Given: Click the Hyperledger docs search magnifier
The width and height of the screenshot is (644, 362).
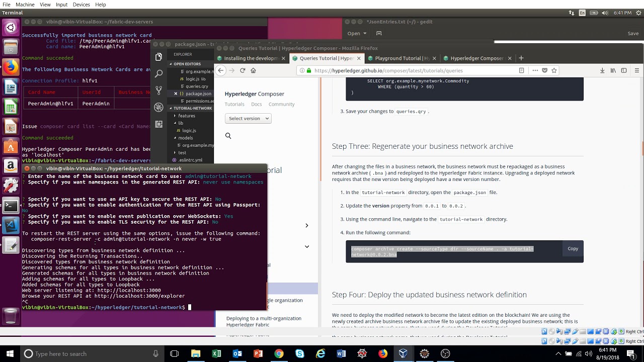Looking at the screenshot, I should pyautogui.click(x=228, y=136).
